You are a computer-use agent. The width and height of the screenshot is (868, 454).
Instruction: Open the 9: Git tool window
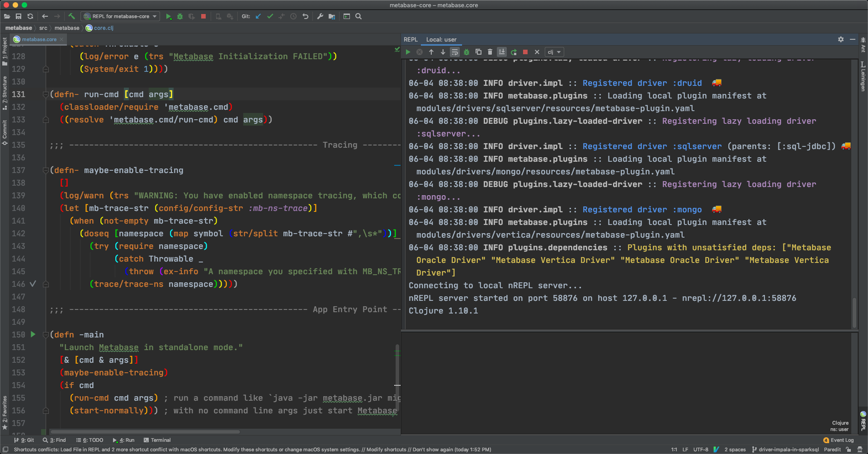click(24, 440)
